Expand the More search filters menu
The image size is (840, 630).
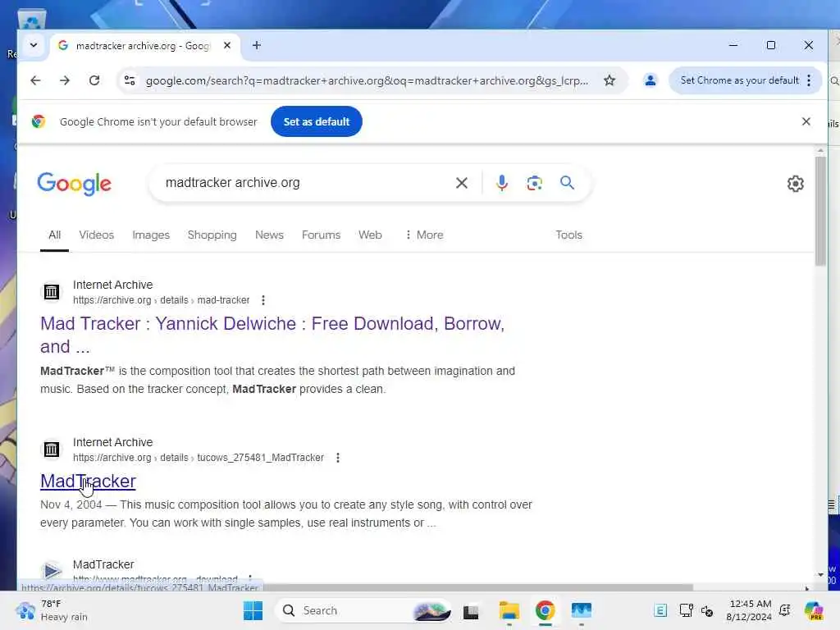tap(424, 235)
